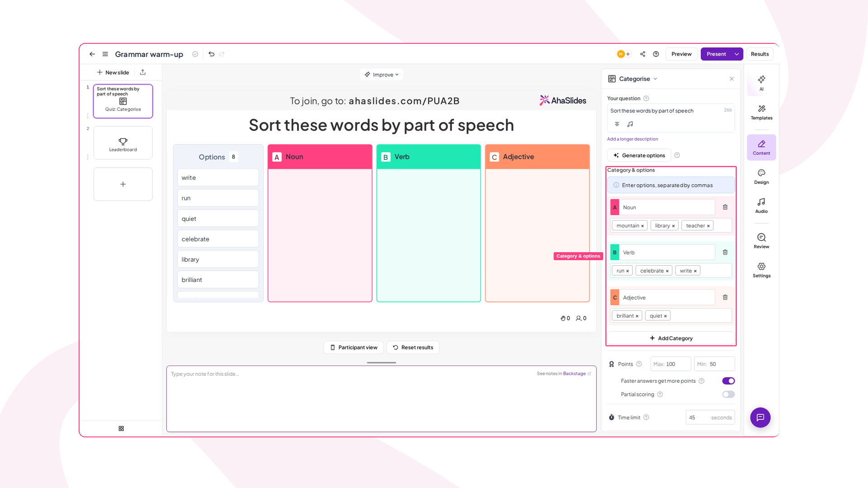Add a New slide
This screenshot has height=488, width=868.
point(113,72)
